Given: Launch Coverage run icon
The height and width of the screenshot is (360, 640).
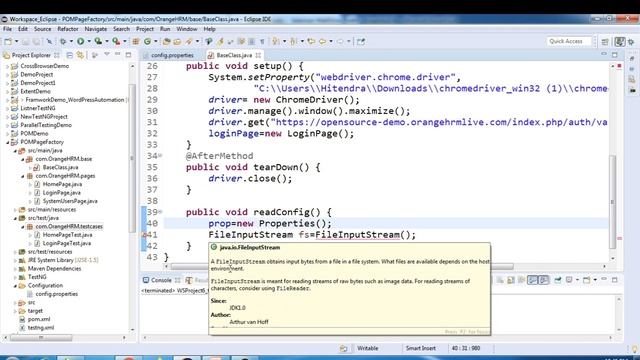Looking at the screenshot, I should click(98, 41).
